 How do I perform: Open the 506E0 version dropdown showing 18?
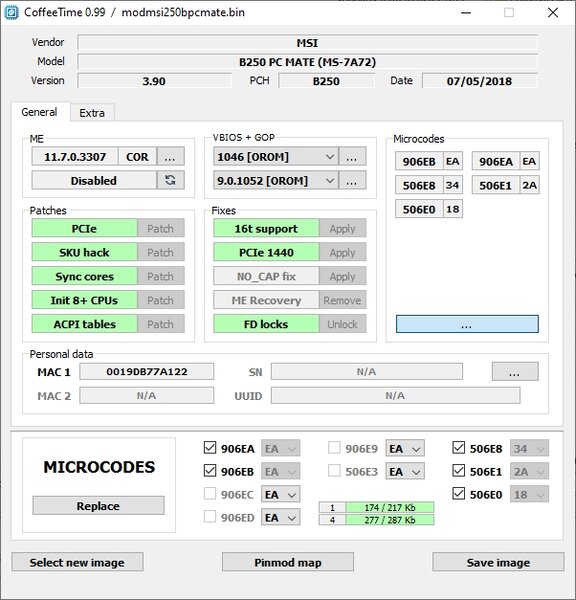click(529, 494)
